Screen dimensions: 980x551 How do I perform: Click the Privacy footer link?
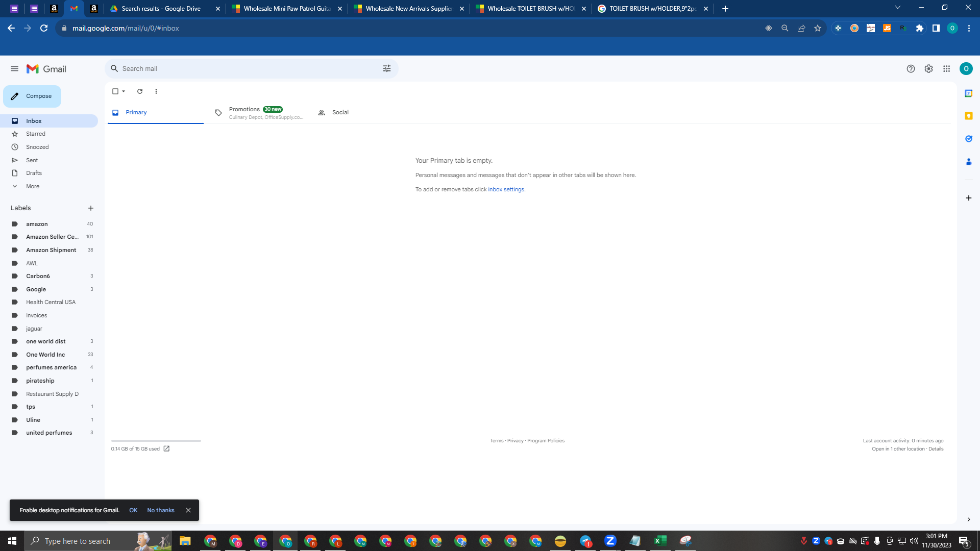515,441
